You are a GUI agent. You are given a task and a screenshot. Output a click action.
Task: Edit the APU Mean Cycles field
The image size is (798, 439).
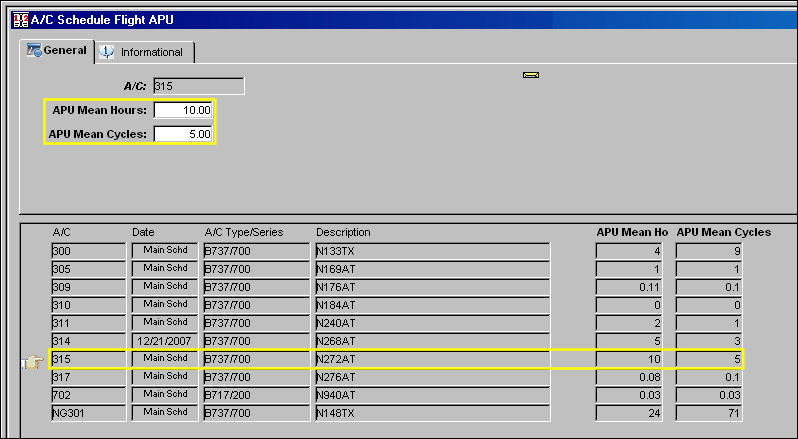tap(183, 134)
